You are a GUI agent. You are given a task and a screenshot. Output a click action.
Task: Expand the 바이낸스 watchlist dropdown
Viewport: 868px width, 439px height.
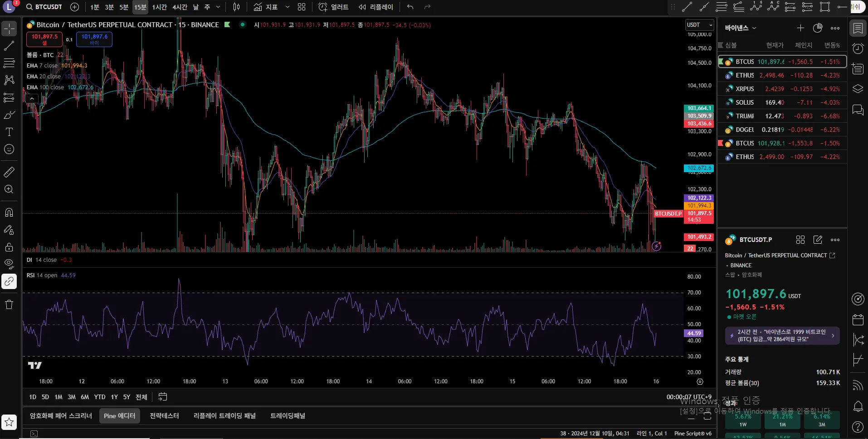coord(740,28)
